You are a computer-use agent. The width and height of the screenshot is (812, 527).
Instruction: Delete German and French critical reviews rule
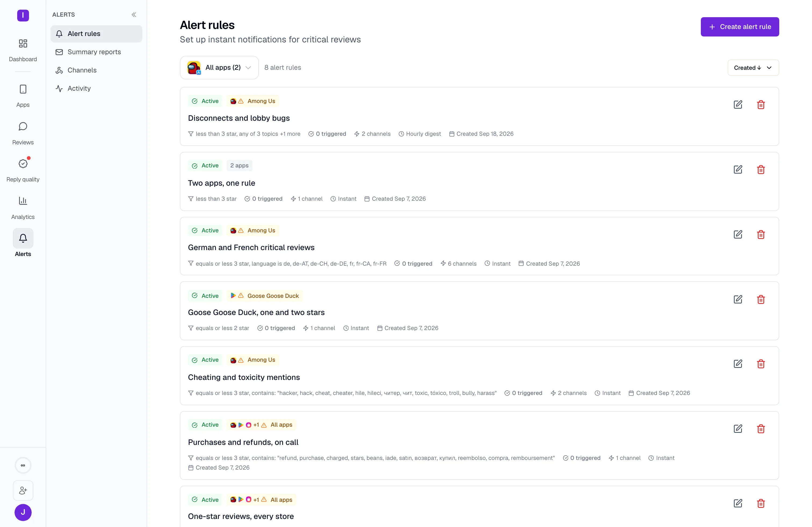(761, 235)
